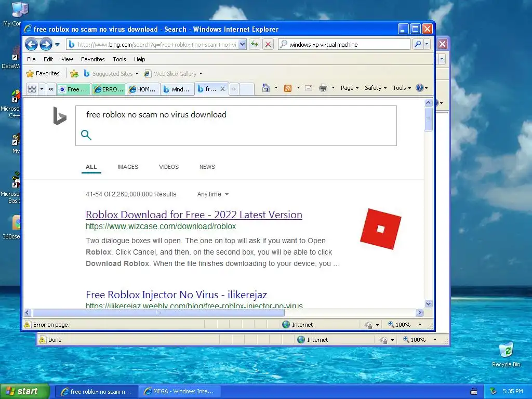Run search with the toolbar magnifier button

pos(418,44)
